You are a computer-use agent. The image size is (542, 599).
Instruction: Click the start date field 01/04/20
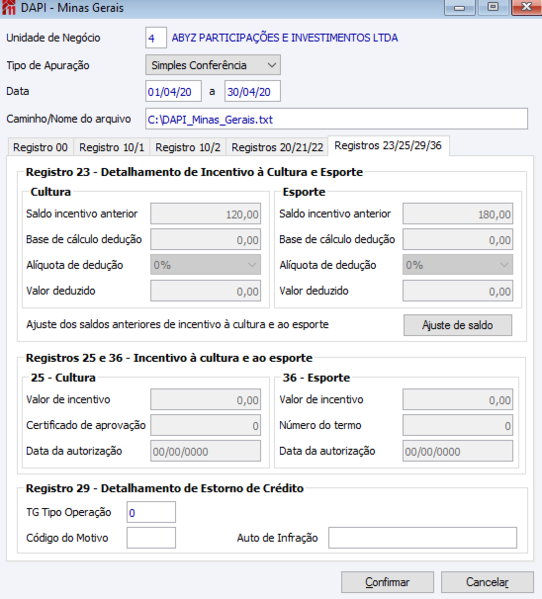pyautogui.click(x=173, y=91)
